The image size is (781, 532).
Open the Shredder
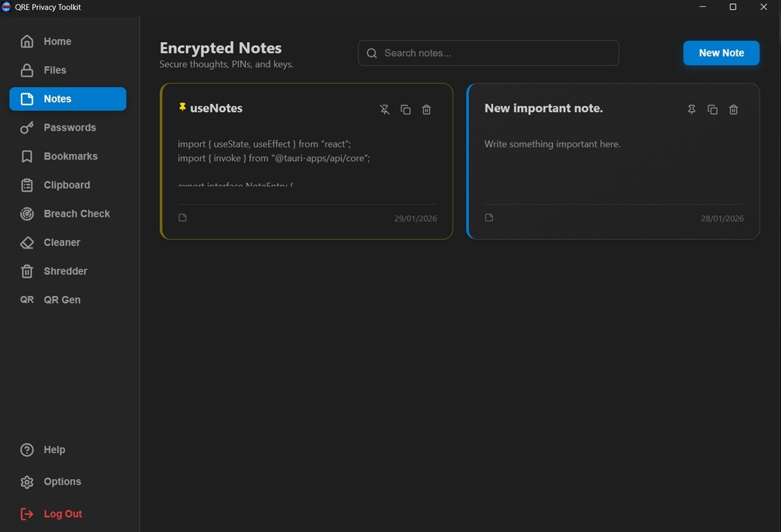(x=65, y=271)
